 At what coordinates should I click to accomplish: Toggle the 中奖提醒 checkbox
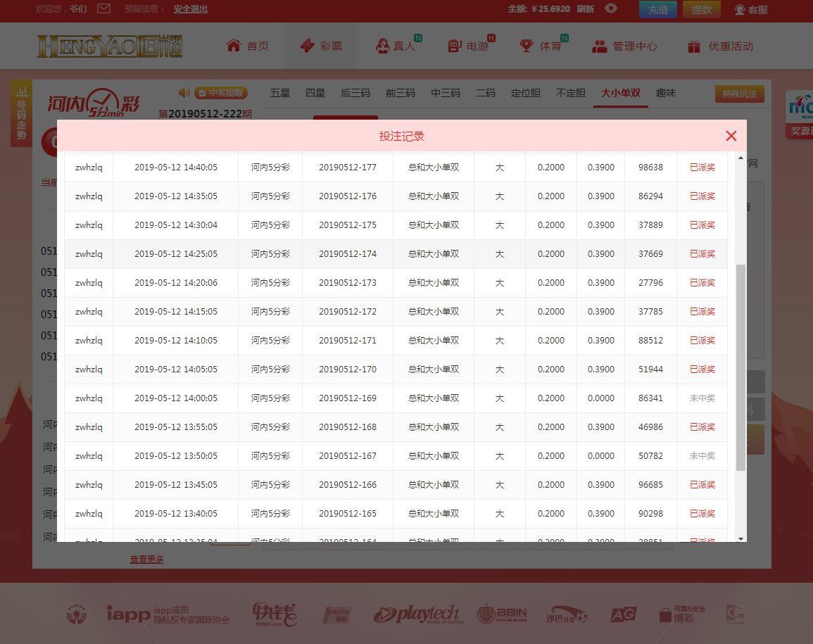pos(202,93)
